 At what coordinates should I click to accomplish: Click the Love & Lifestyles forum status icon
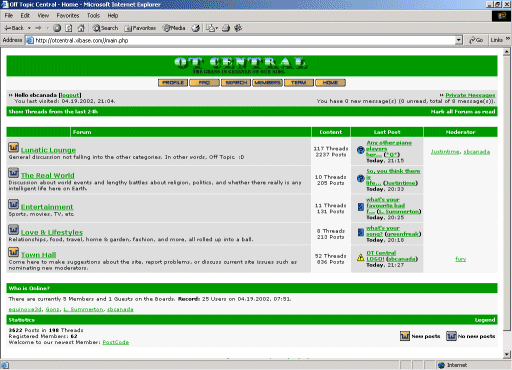pyautogui.click(x=13, y=229)
